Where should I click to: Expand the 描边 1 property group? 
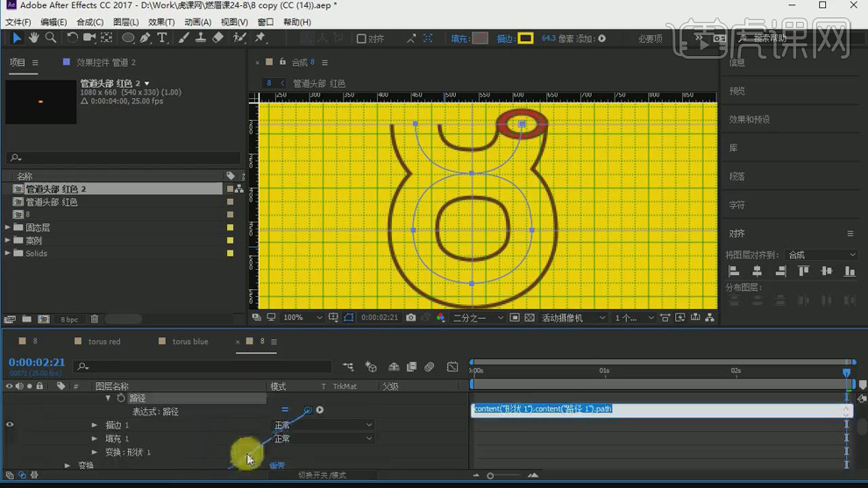click(x=95, y=425)
